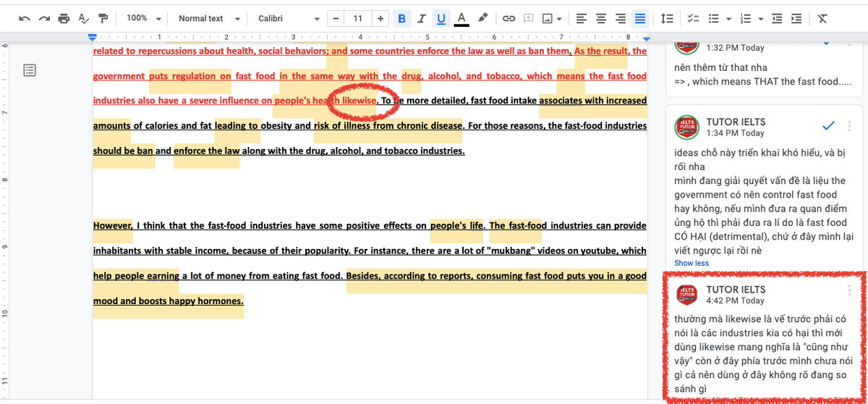Clear formatting from selected text
868x404 pixels.
(x=822, y=18)
